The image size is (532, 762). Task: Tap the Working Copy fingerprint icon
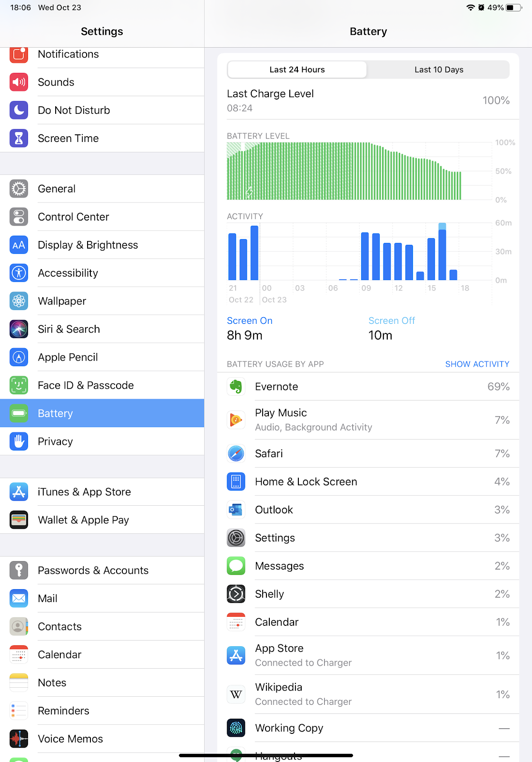tap(236, 728)
